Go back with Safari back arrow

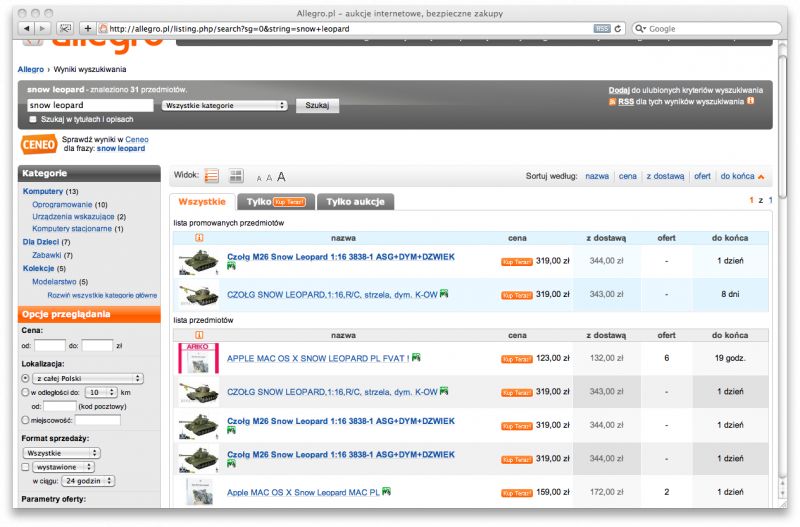(x=27, y=29)
